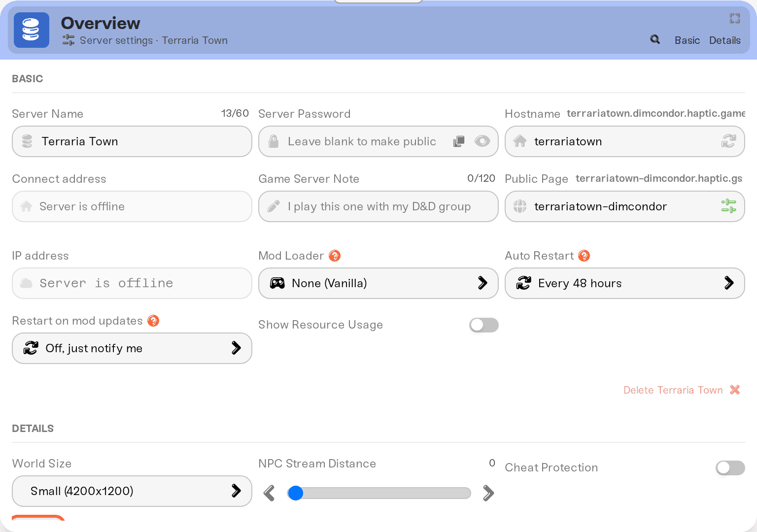Screen dimensions: 757x532
Task: Show Auto Restart help tooltip icon
Action: coord(584,256)
